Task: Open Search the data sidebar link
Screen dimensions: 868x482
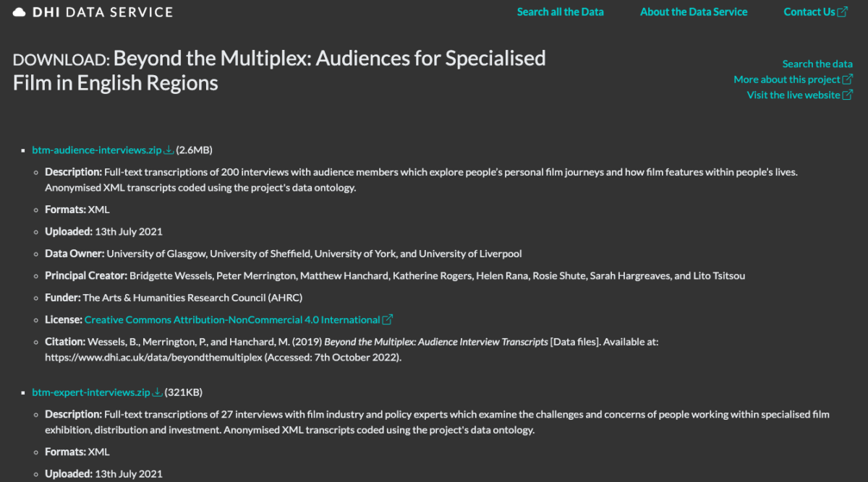Action: click(817, 64)
